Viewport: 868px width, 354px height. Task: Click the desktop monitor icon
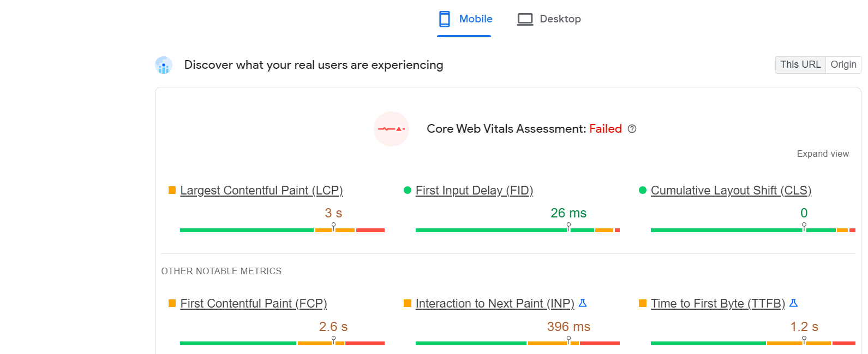click(x=525, y=19)
